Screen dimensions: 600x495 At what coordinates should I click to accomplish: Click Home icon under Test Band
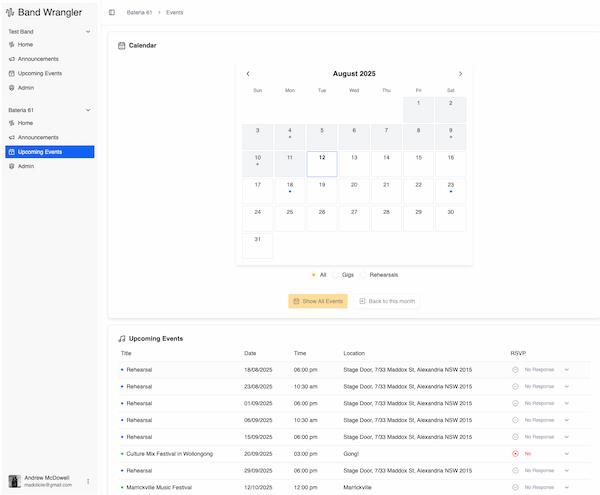click(x=12, y=45)
